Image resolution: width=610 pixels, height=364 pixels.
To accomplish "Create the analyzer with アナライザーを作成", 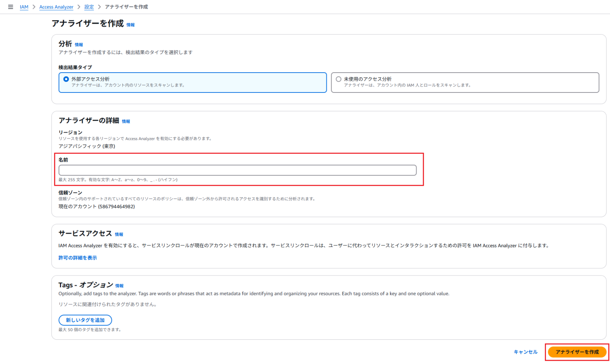I will [x=576, y=352].
